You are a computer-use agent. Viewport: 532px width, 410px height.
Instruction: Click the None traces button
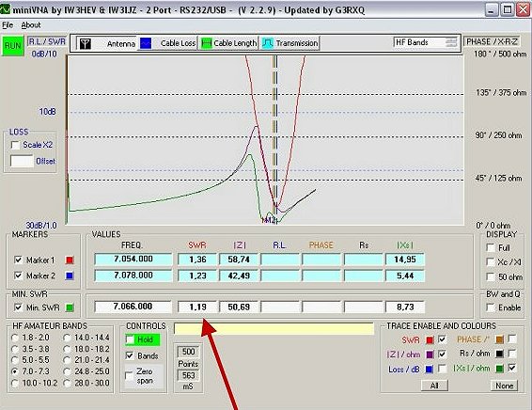point(504,386)
